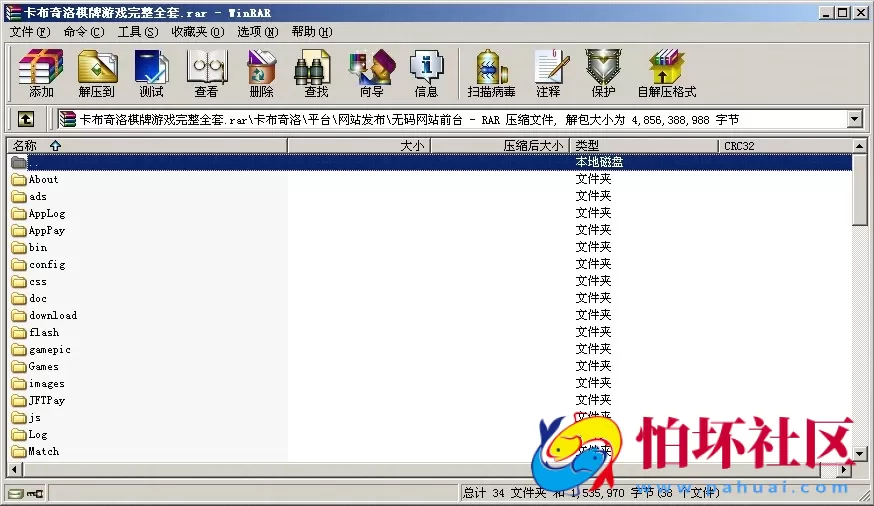Select the js folder row
874x506 pixels.
pyautogui.click(x=430, y=417)
